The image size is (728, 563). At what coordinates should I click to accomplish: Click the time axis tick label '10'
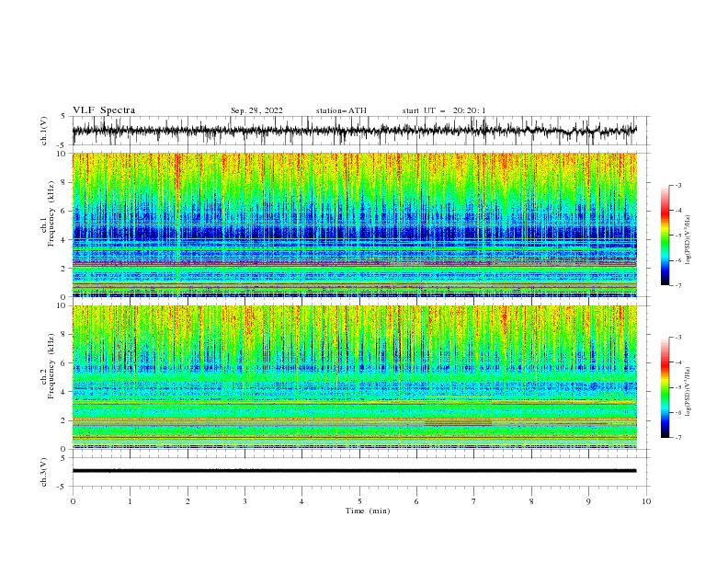coord(646,501)
